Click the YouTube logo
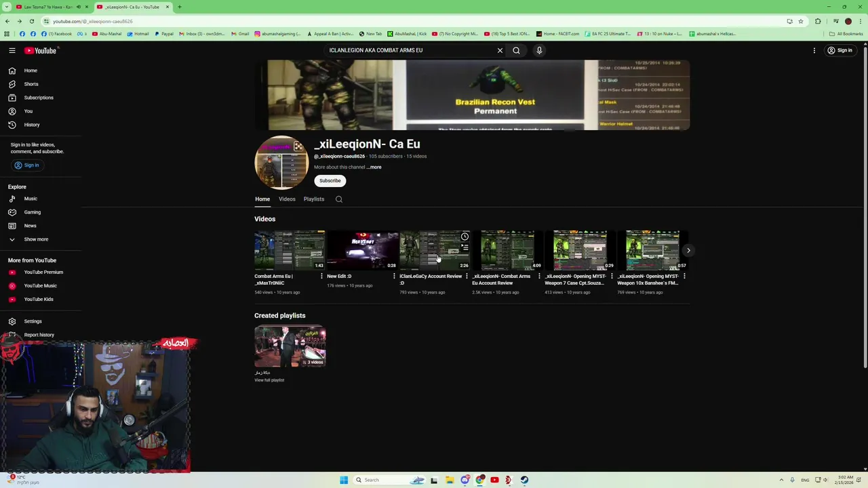 (x=41, y=50)
